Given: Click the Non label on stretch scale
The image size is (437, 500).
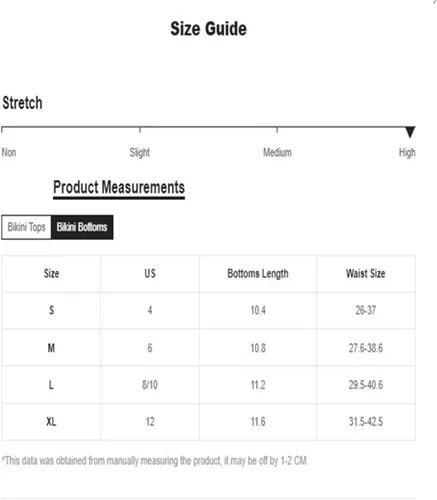Looking at the screenshot, I should pos(9,153).
